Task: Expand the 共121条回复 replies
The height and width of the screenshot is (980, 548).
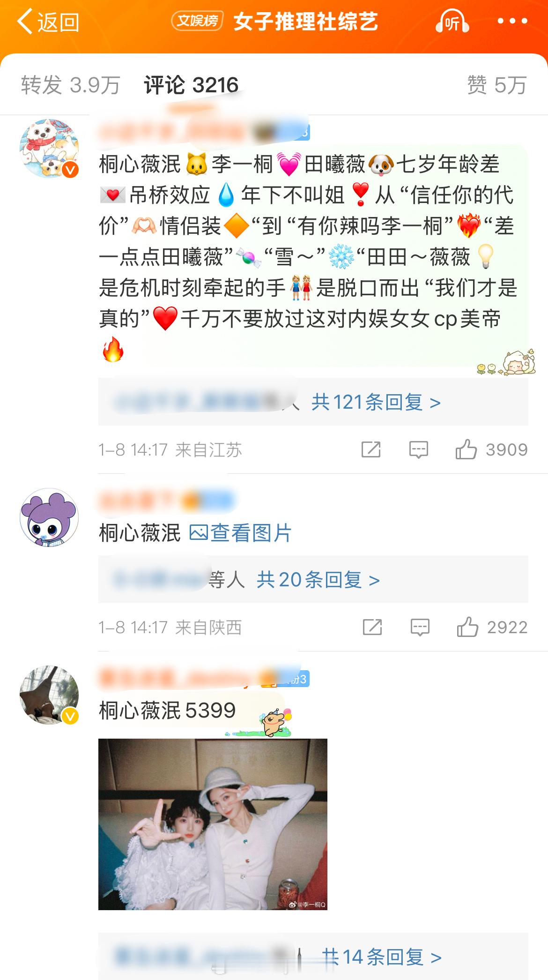Action: [376, 402]
